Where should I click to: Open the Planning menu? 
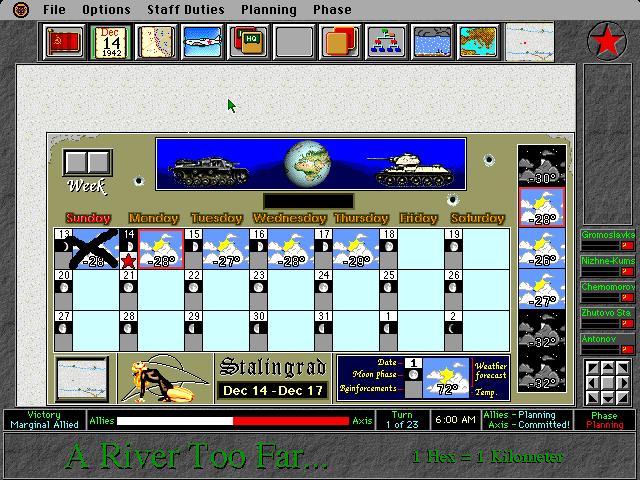269,10
